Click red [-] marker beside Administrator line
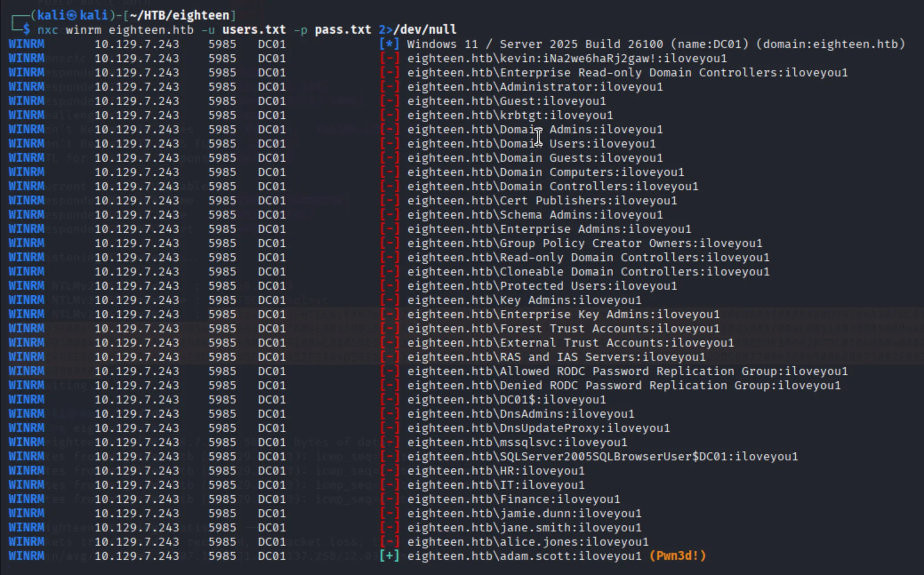 (x=390, y=87)
